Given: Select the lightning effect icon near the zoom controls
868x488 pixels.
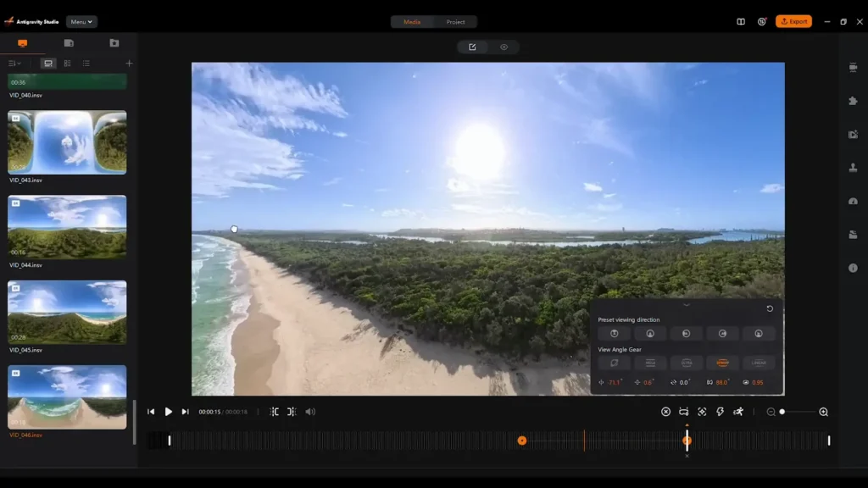Looking at the screenshot, I should 720,411.
